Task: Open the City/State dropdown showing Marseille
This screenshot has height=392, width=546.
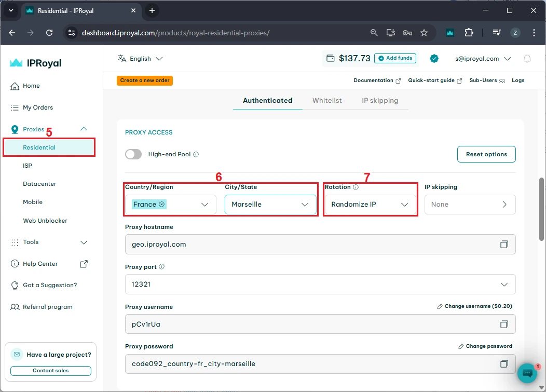Action: pos(270,205)
